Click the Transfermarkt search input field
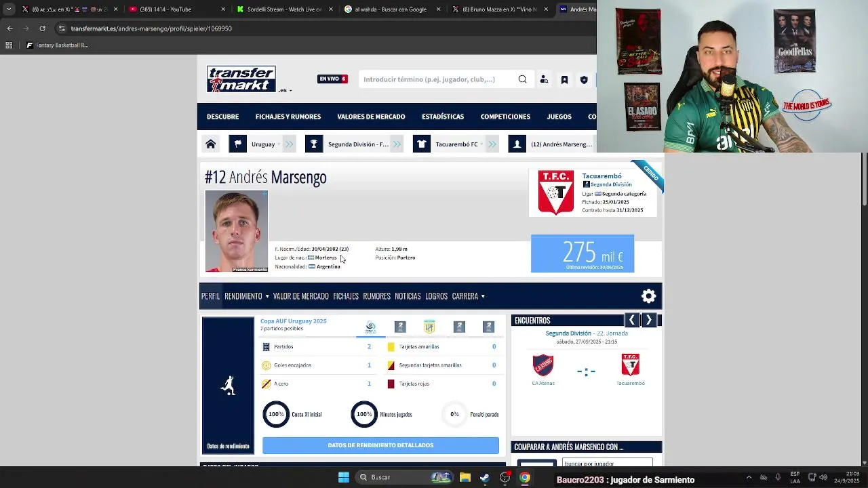The width and height of the screenshot is (868, 488). click(437, 79)
